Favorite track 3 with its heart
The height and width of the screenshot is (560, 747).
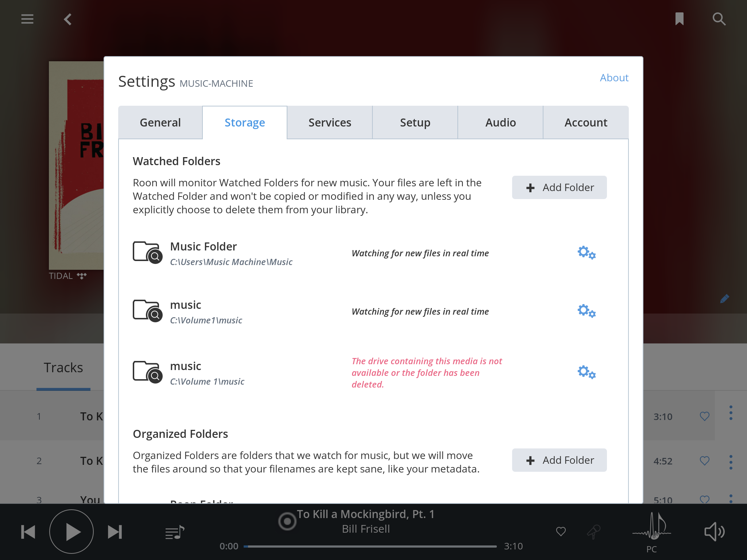click(705, 499)
